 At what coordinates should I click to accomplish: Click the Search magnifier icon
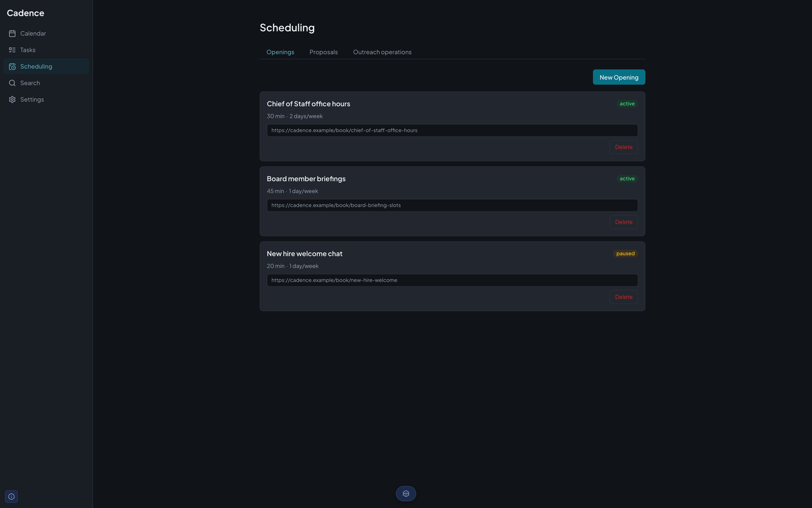(12, 83)
